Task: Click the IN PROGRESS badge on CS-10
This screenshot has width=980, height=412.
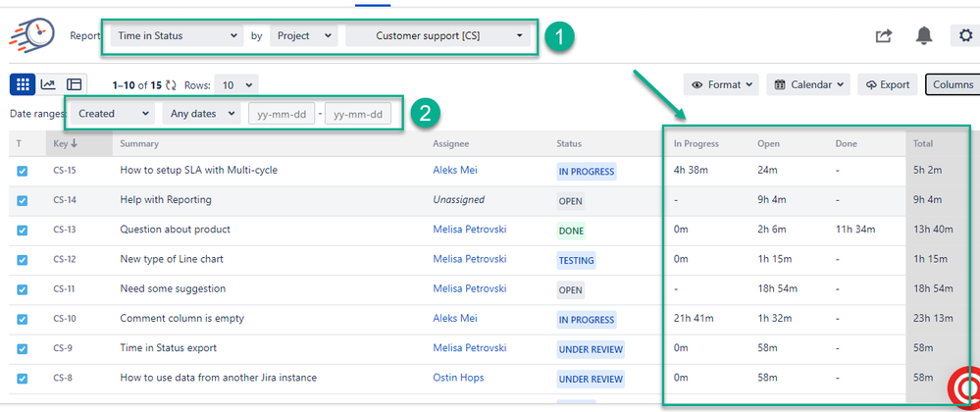Action: coord(587,320)
